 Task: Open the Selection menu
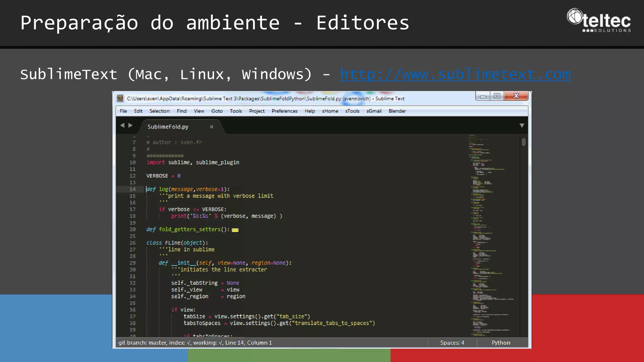coord(159,111)
